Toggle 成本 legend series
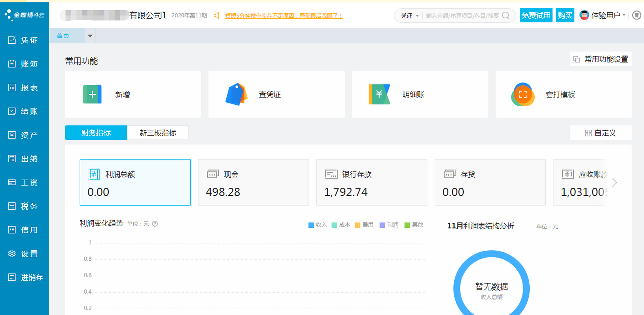Screen dimensions: 644x315 click(341, 225)
